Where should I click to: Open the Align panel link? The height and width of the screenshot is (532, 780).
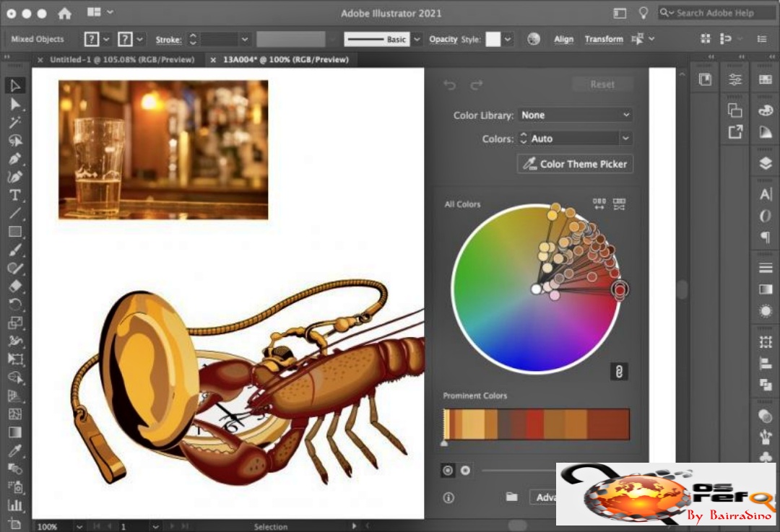tap(563, 39)
